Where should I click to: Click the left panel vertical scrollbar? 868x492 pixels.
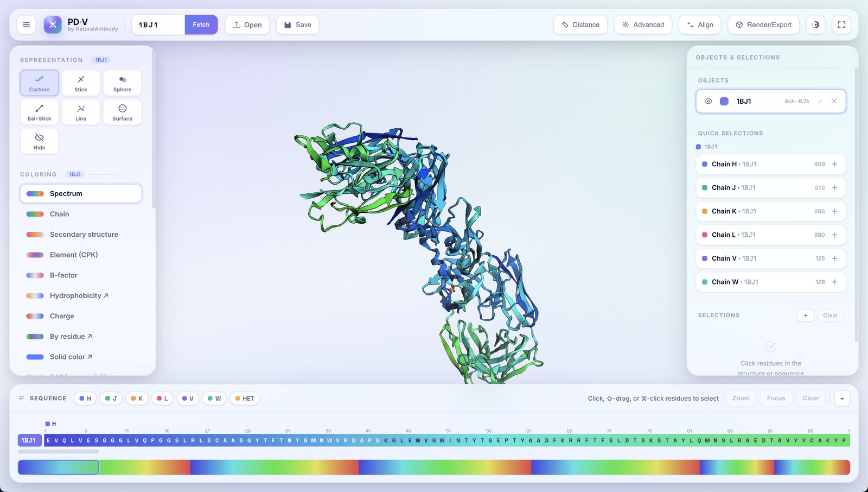coord(154,130)
